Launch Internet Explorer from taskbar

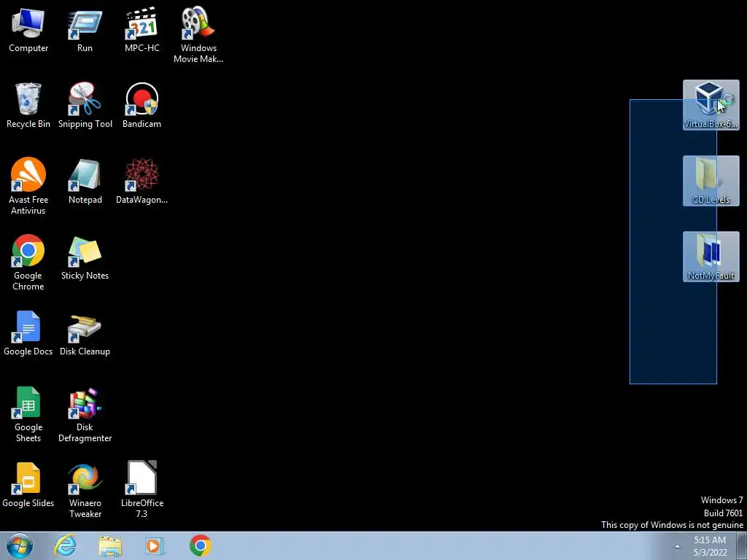(x=65, y=545)
